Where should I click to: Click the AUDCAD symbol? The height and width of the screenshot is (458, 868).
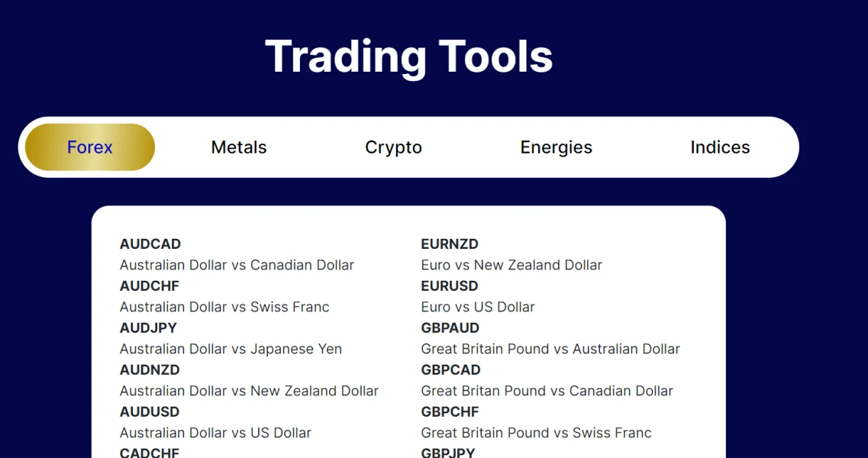pyautogui.click(x=150, y=244)
